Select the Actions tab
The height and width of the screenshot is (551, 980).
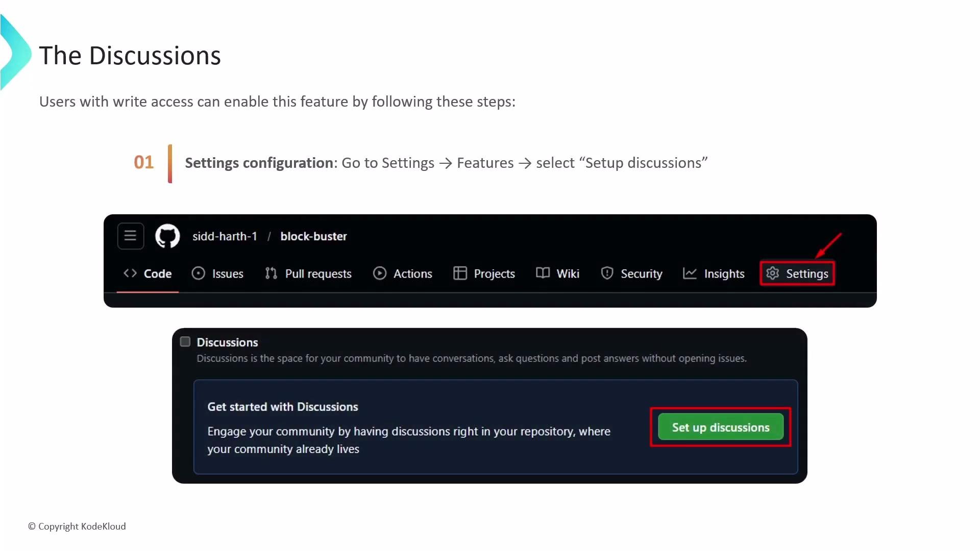[403, 274]
